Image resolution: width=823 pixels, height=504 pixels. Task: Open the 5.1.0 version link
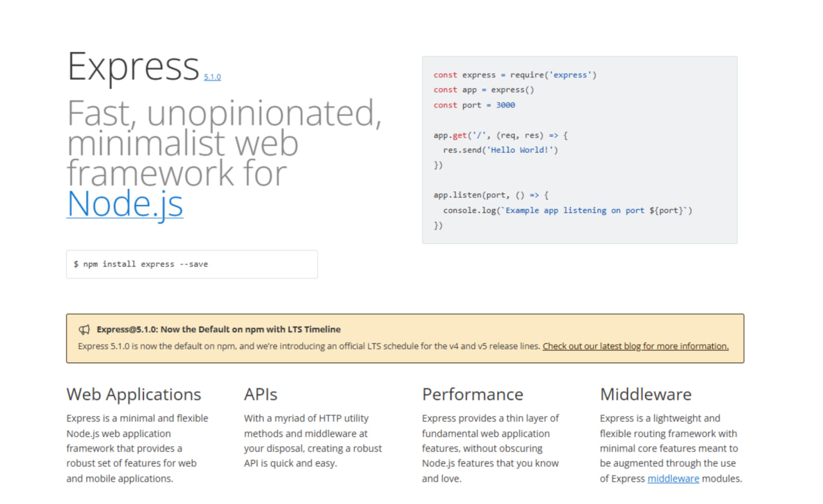pyautogui.click(x=212, y=77)
